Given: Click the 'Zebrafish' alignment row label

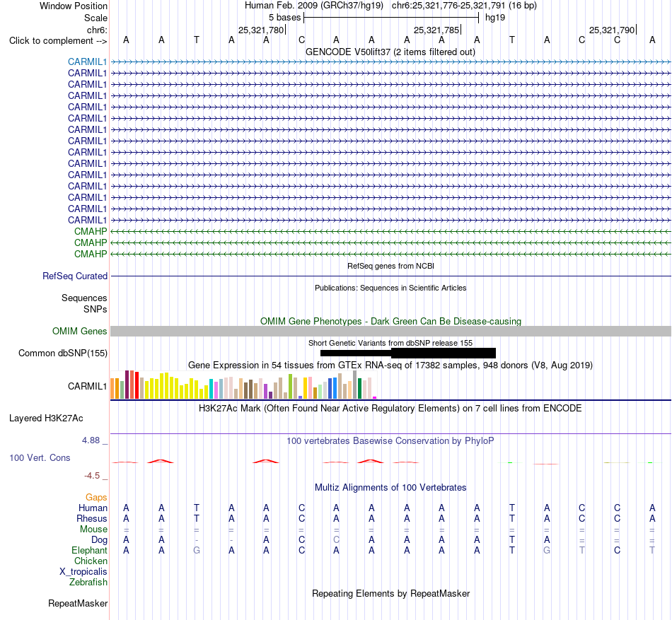Looking at the screenshot, I should (x=88, y=583).
